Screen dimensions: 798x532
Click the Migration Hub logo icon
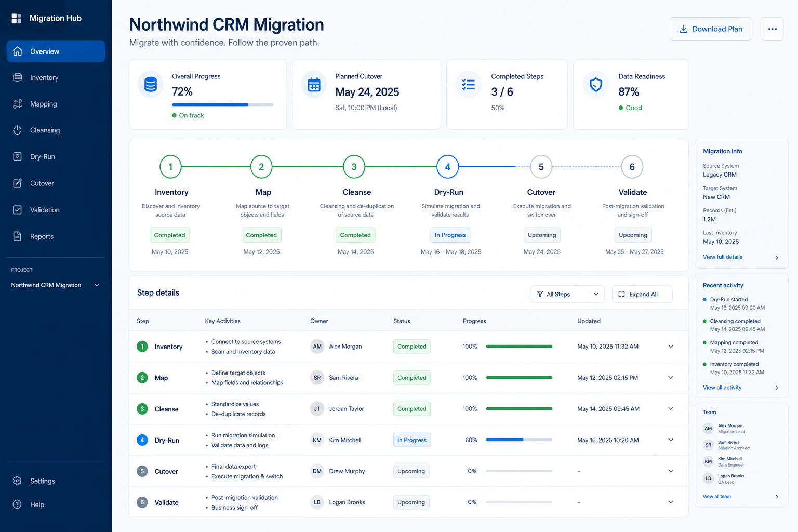coord(17,18)
